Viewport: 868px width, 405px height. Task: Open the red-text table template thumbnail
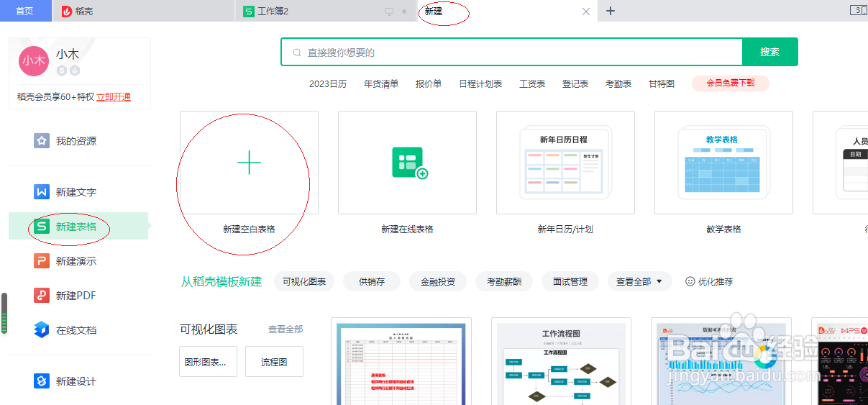[x=401, y=361]
